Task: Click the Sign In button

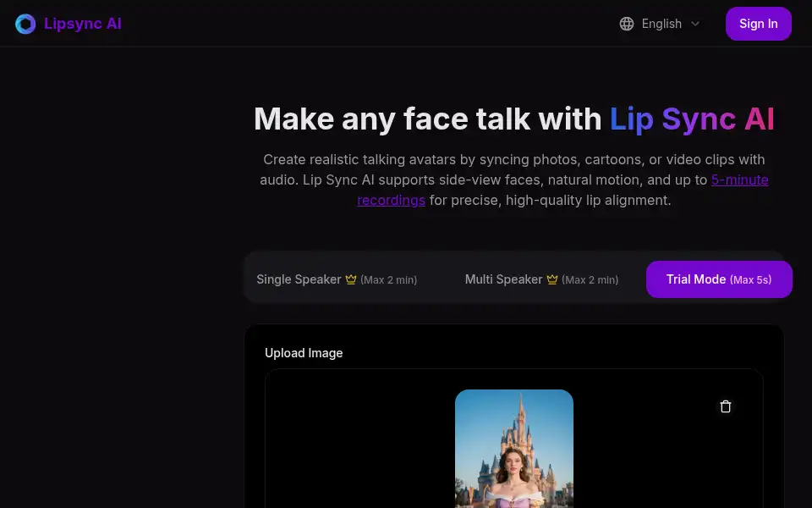Action: coord(758,24)
